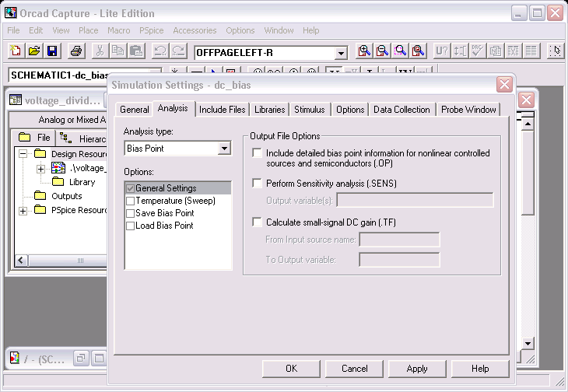
Task: Open the Macro menu
Action: [118, 30]
